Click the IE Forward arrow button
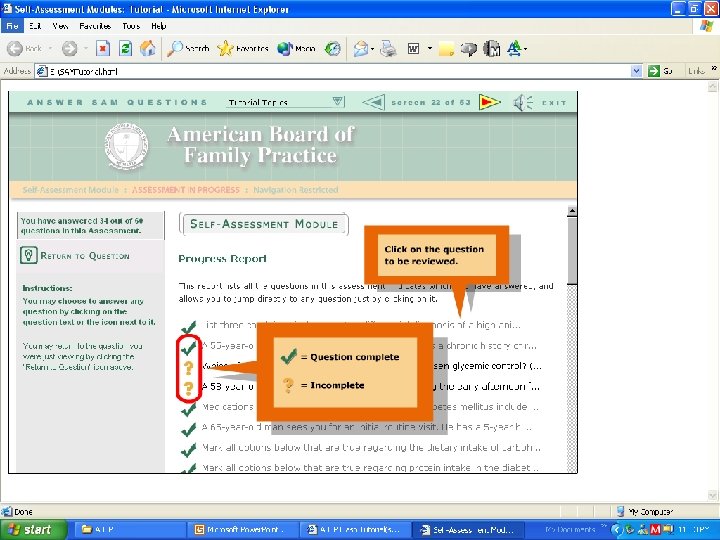Screen dimensions: 720x540 point(70,48)
